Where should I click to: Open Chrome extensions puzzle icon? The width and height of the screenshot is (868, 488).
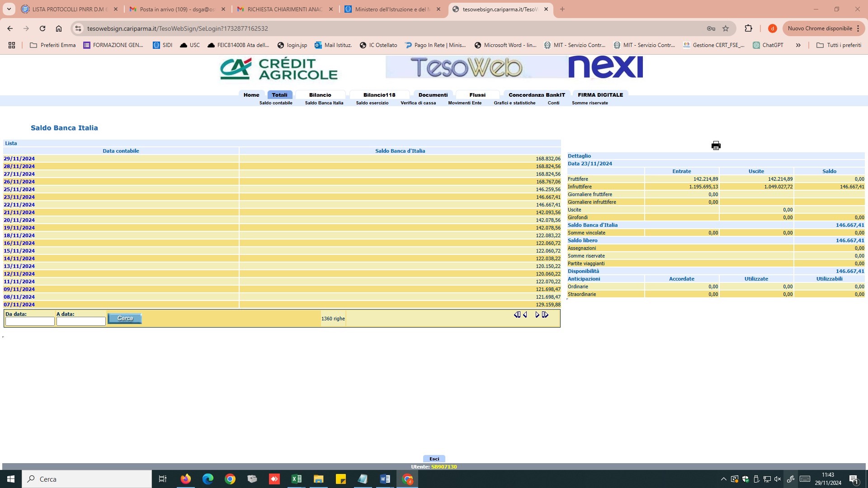pyautogui.click(x=748, y=28)
